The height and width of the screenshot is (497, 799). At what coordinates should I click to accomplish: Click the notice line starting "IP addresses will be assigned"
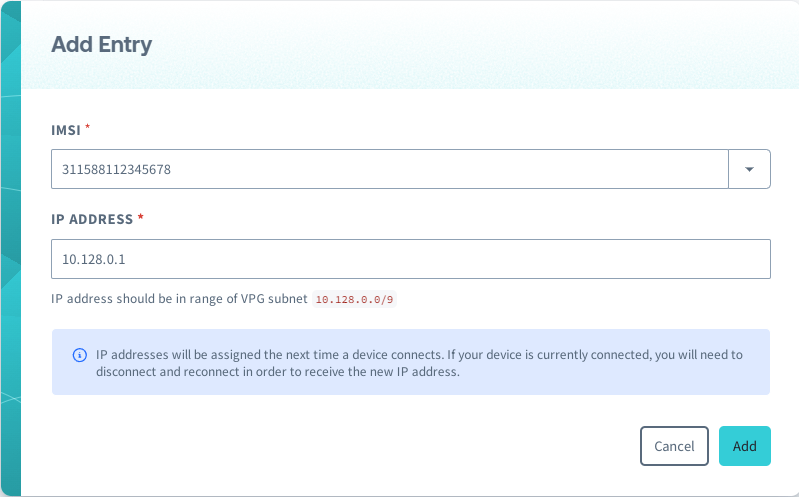click(x=418, y=354)
